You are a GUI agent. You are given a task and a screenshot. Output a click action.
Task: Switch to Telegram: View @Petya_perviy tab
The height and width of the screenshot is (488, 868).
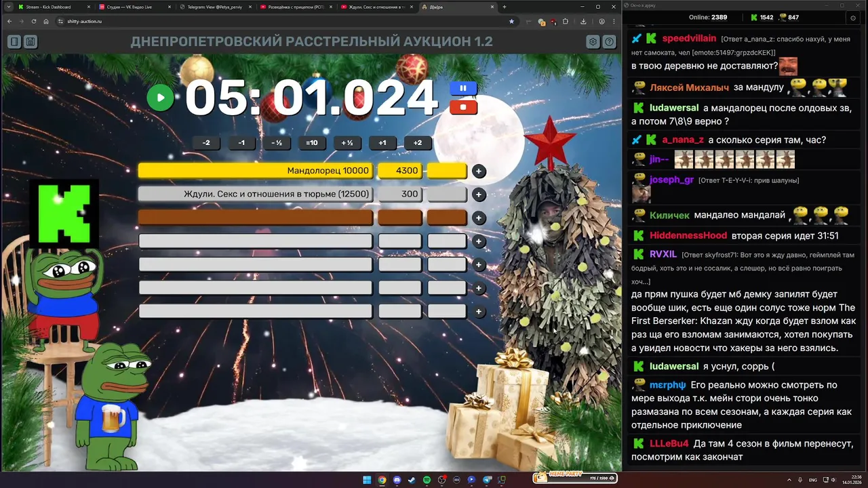pos(214,7)
